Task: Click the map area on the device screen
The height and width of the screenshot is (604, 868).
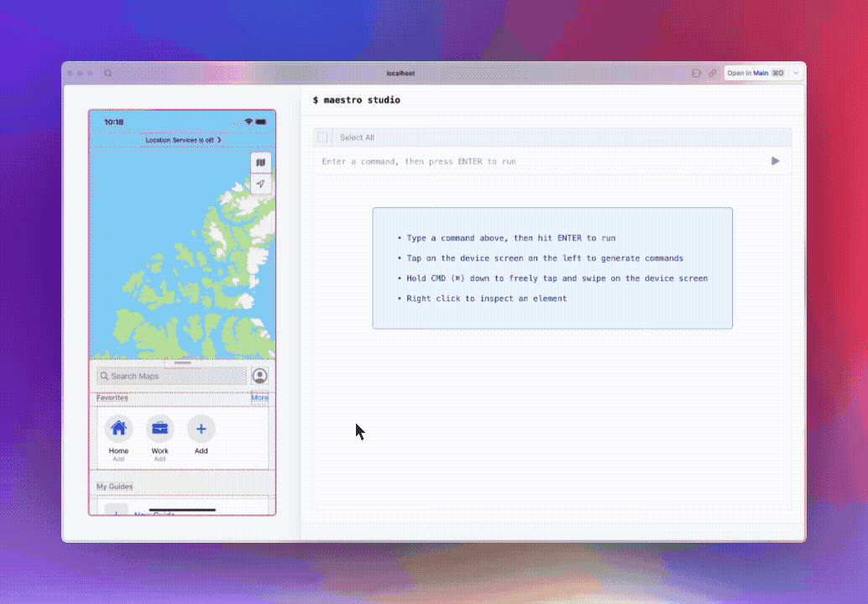Action: point(183,253)
